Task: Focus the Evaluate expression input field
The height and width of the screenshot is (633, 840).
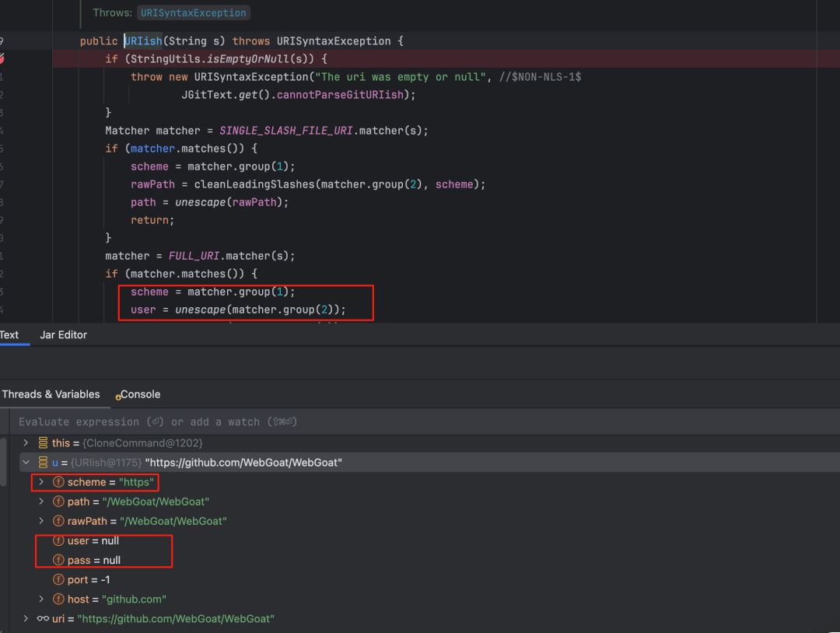Action: pyautogui.click(x=423, y=422)
